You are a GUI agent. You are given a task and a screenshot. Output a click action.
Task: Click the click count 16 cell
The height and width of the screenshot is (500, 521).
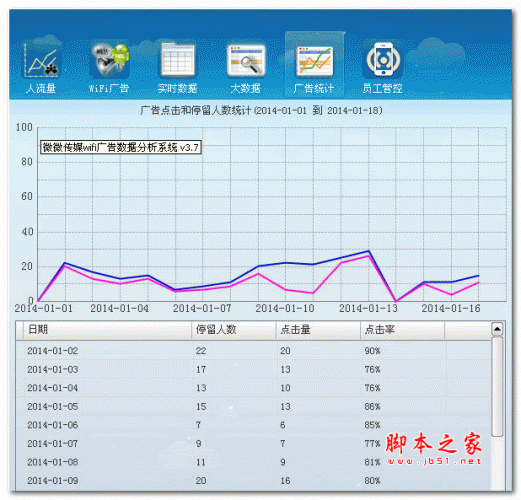coord(285,481)
